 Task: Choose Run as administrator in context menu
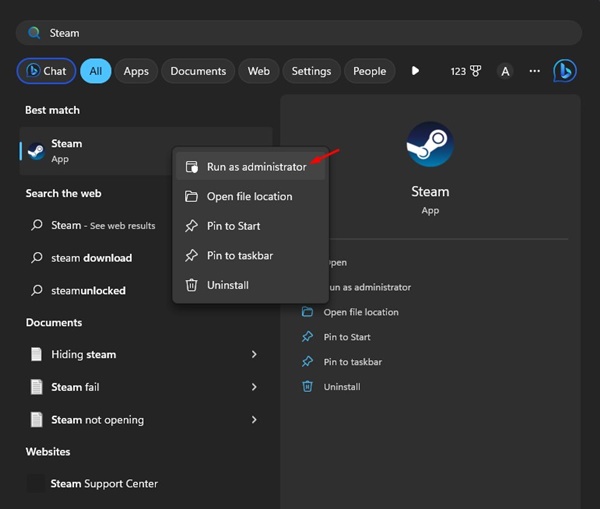pos(250,167)
